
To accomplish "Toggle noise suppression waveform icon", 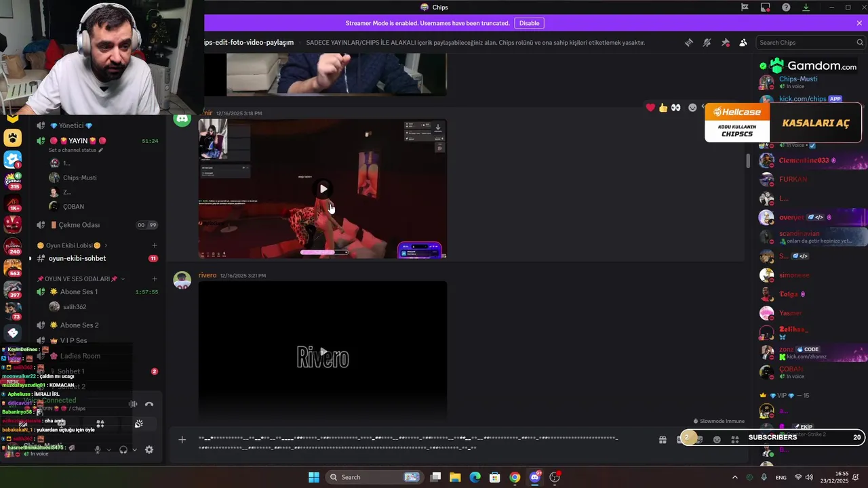I will pyautogui.click(x=133, y=405).
